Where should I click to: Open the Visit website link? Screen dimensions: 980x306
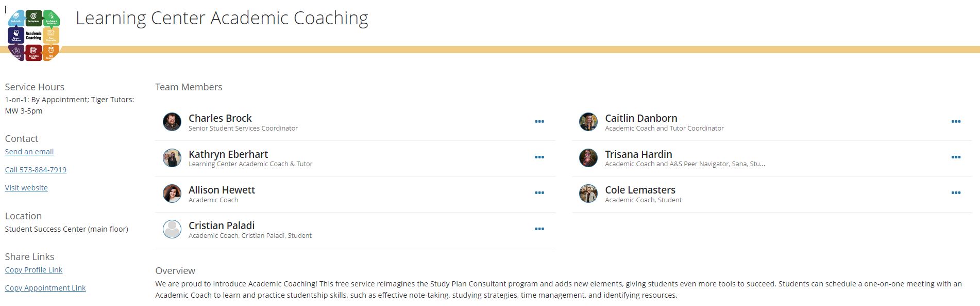(x=26, y=187)
